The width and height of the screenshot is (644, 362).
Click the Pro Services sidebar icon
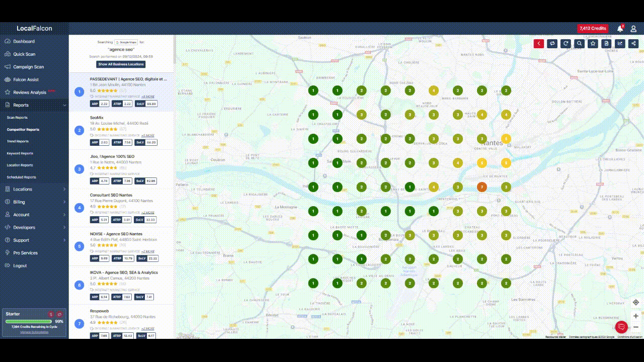pyautogui.click(x=8, y=253)
